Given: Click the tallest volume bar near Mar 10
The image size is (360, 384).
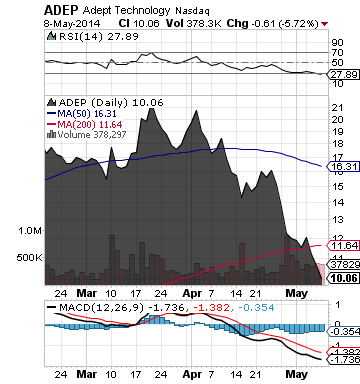Looking at the screenshot, I should [112, 260].
